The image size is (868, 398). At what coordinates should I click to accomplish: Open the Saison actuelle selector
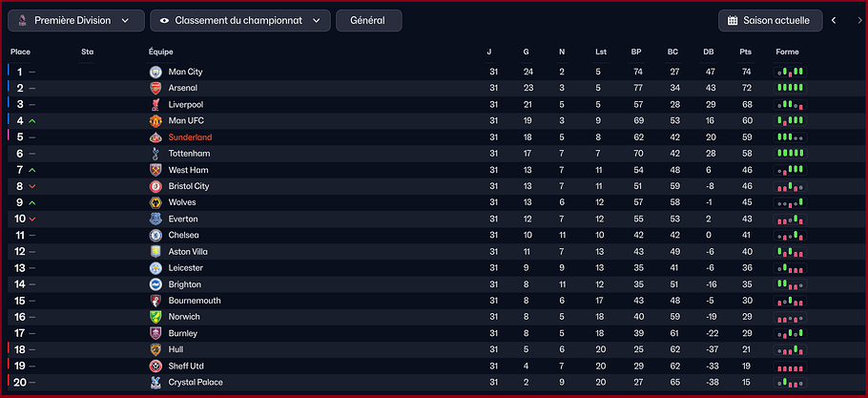click(x=770, y=20)
